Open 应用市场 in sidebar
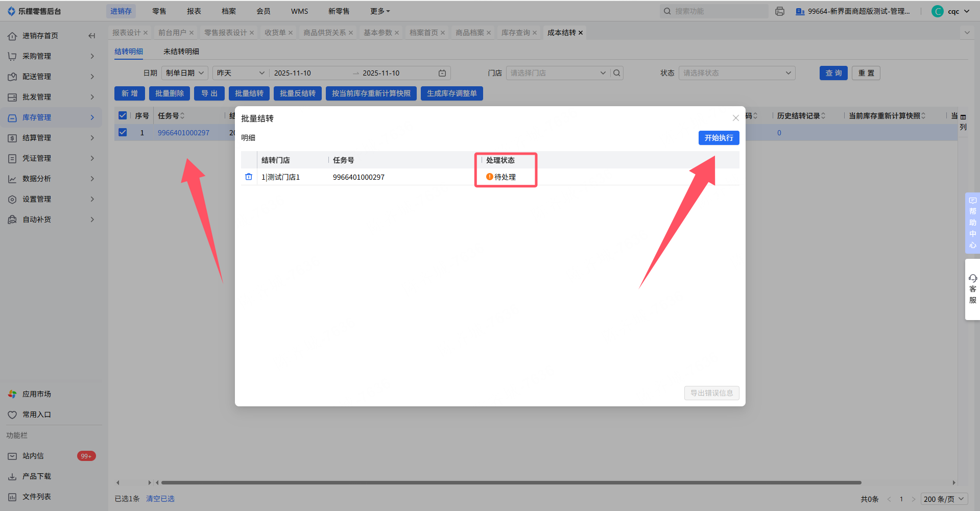 pos(37,394)
